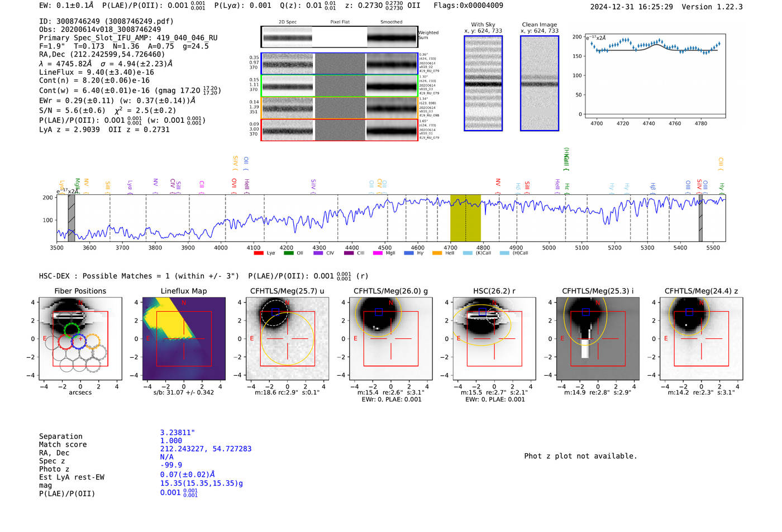Screen dimensions: 782x532
Task: Click the Est LyA rest-EW value 0.07(±0.02)Å
Action: pyautogui.click(x=188, y=475)
